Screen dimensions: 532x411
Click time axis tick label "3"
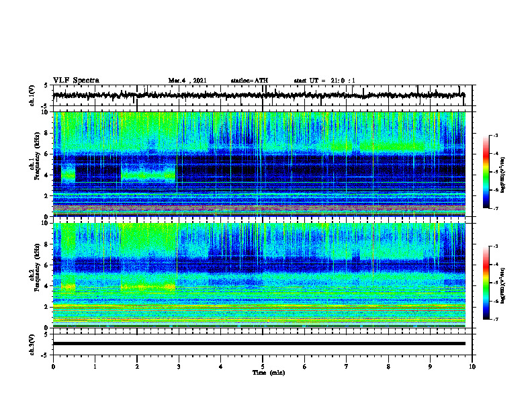pyautogui.click(x=179, y=367)
